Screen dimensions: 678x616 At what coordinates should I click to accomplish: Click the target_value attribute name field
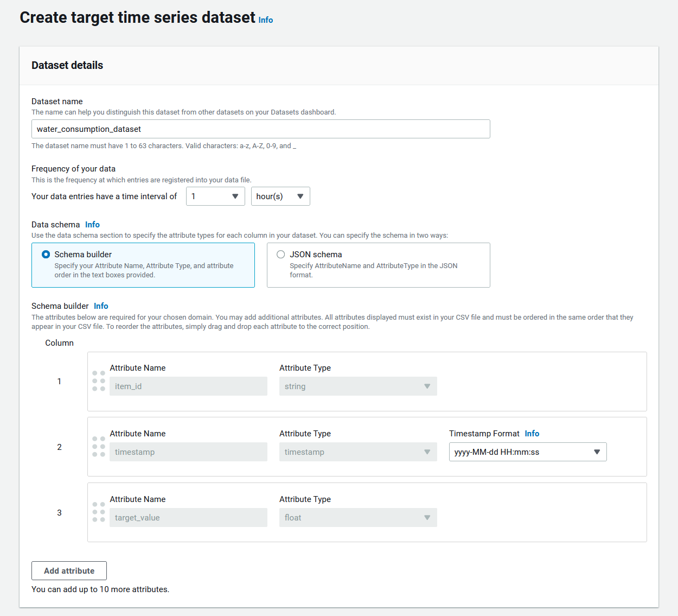click(188, 518)
